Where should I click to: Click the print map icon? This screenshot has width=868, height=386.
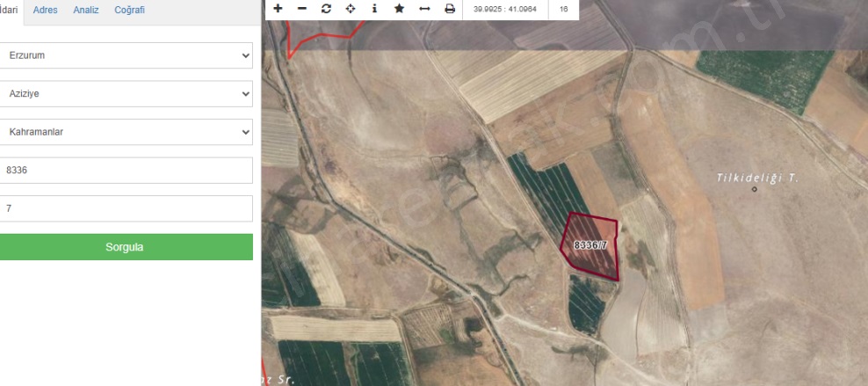(450, 9)
